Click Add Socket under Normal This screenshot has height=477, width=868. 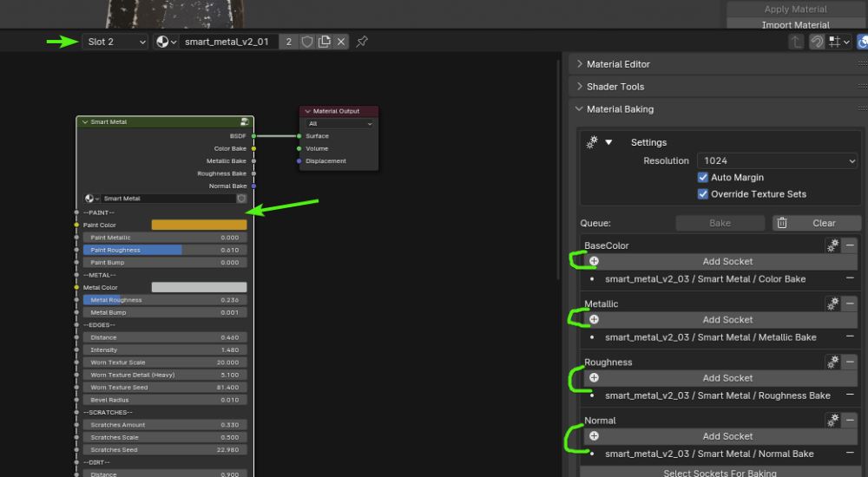coord(720,436)
